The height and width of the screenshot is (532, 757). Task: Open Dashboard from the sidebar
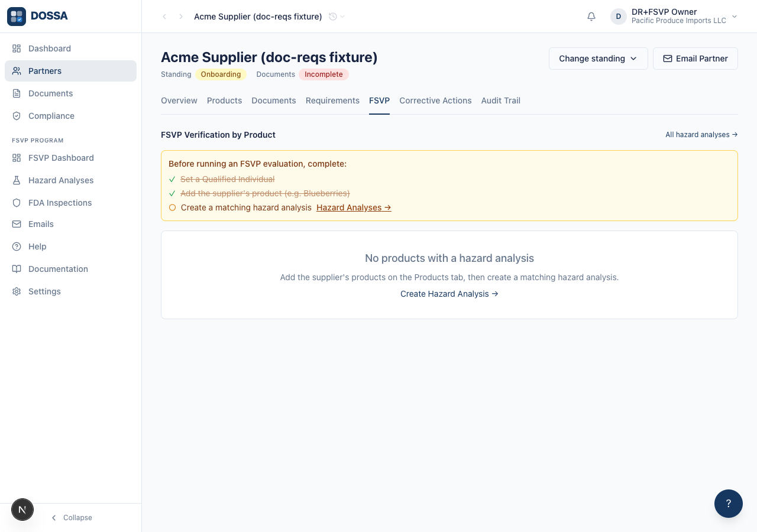click(x=70, y=48)
